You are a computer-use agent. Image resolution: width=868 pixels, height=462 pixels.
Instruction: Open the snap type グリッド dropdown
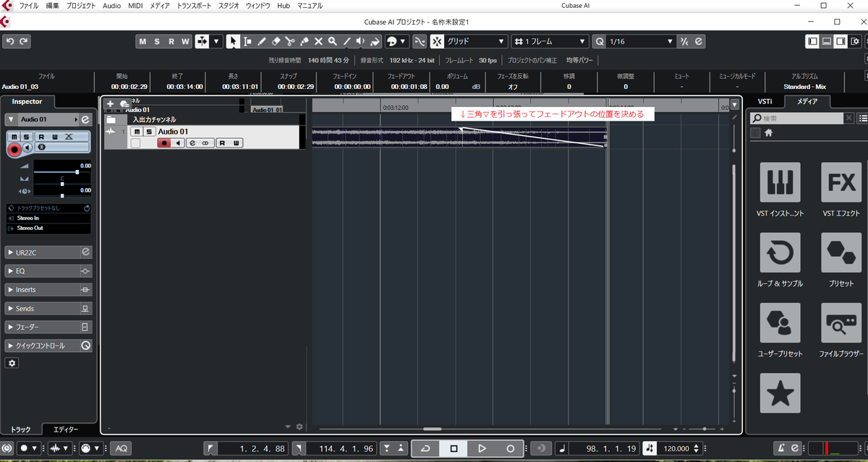point(476,41)
